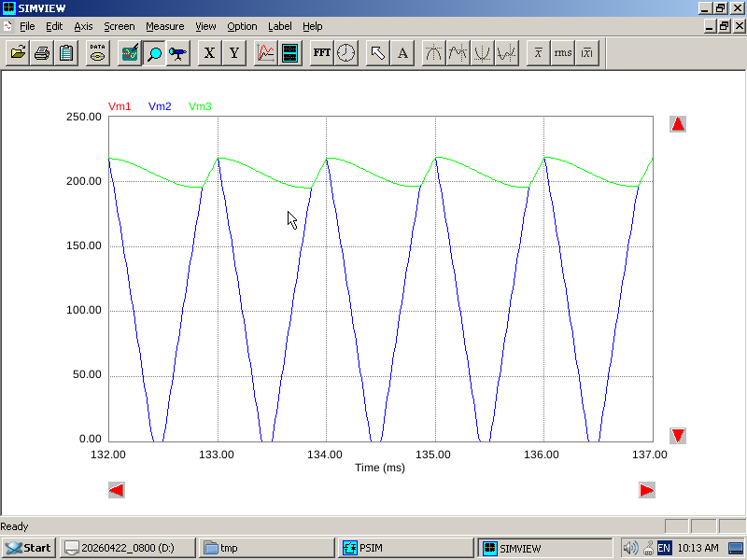Open the File menu

click(x=27, y=26)
